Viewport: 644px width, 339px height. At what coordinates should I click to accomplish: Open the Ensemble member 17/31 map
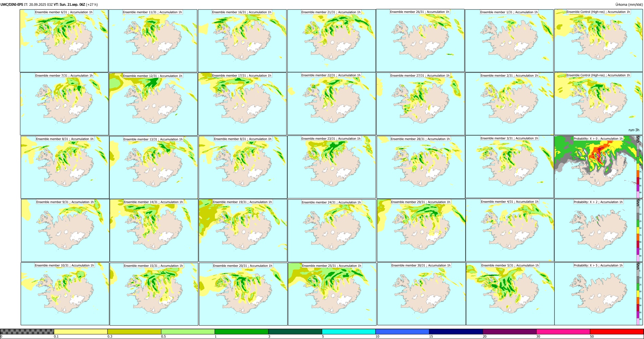point(242,104)
